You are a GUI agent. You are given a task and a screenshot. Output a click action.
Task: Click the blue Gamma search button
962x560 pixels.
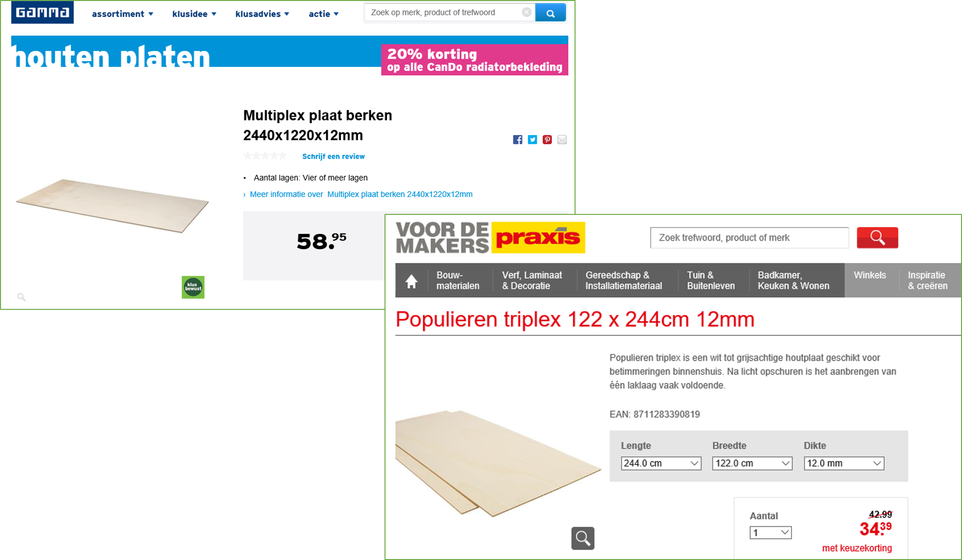(551, 13)
